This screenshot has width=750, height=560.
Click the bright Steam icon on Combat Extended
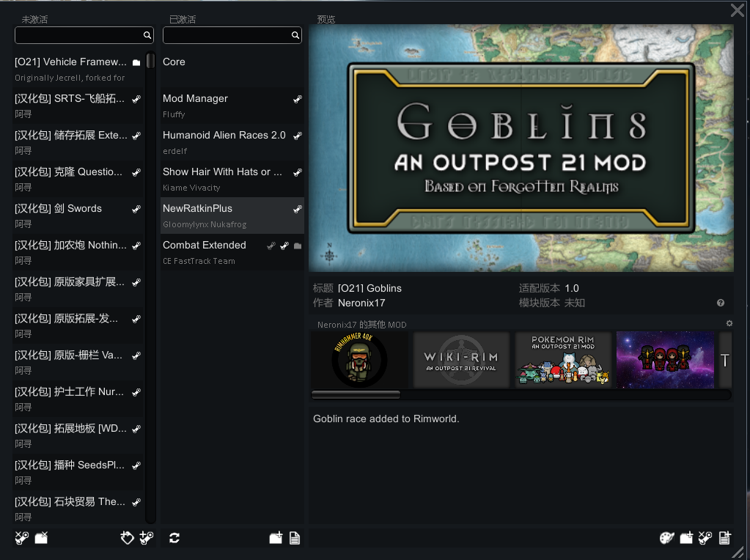coord(284,246)
